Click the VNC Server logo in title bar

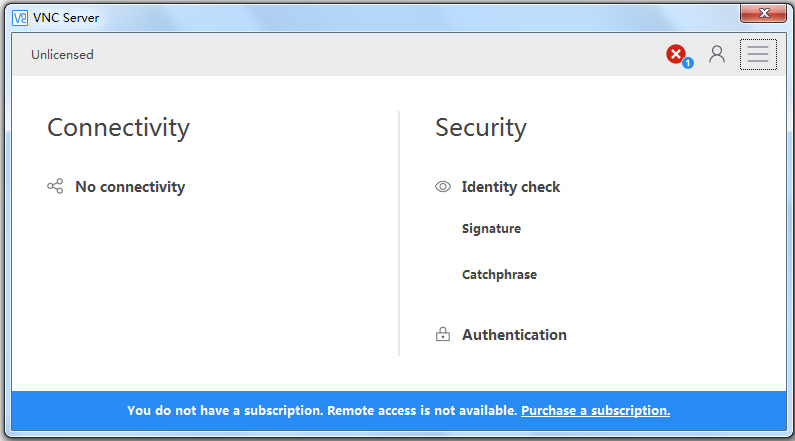point(19,17)
